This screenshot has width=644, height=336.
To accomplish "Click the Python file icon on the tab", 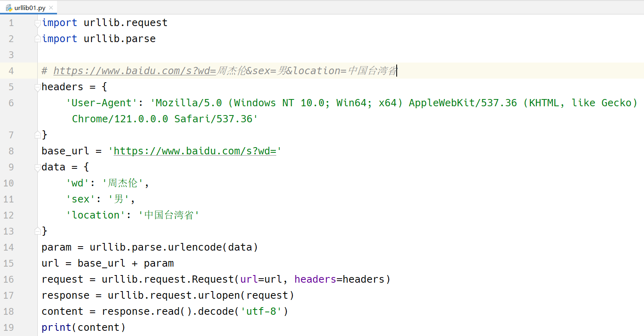I will (x=9, y=8).
